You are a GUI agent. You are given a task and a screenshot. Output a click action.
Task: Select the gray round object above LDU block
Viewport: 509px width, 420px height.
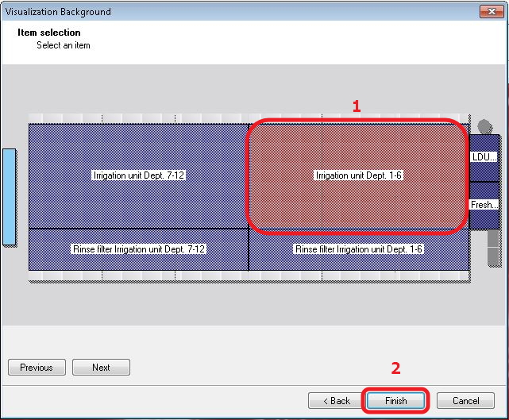(x=484, y=126)
